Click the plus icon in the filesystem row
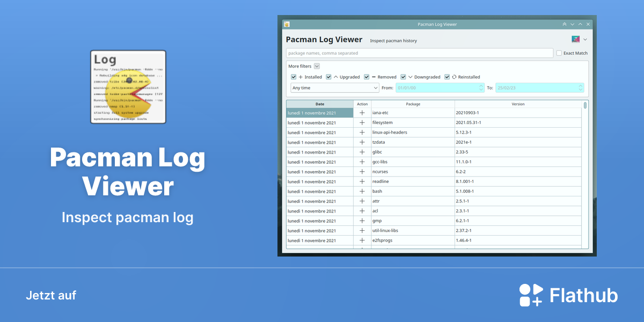644x322 pixels. click(362, 122)
